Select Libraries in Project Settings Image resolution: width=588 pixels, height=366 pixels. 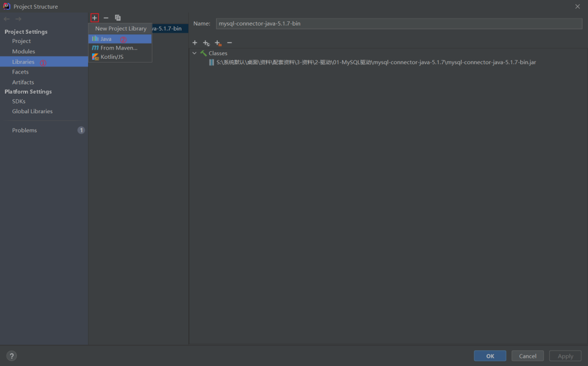44,62
